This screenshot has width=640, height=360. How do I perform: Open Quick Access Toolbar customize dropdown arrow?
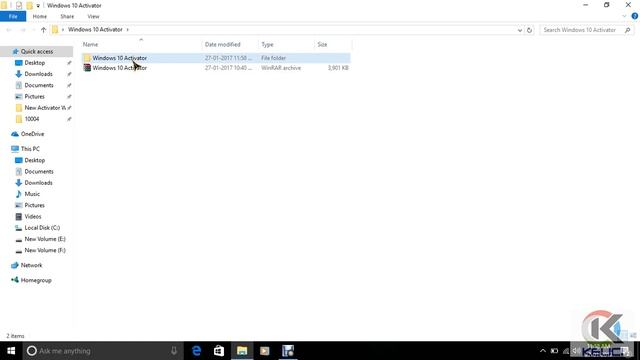click(38, 6)
